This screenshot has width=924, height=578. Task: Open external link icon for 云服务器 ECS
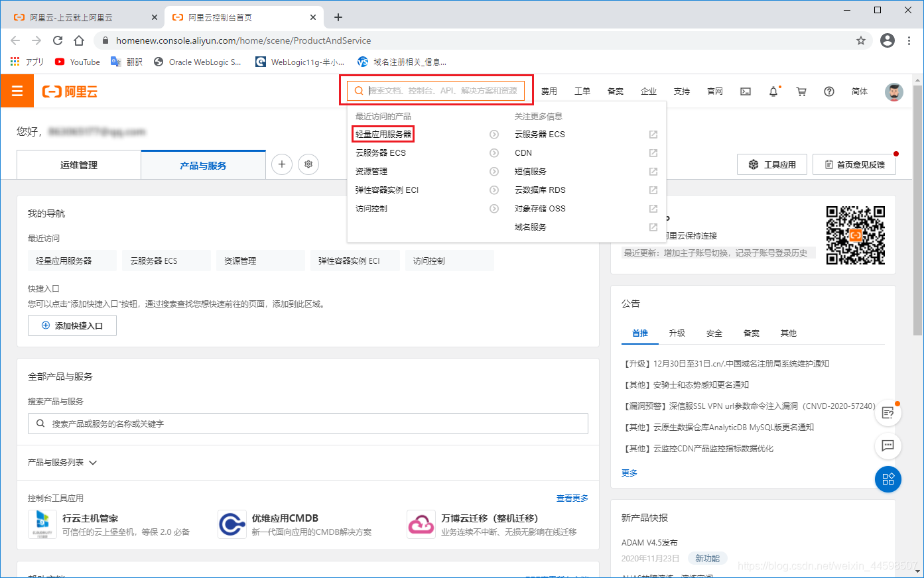pyautogui.click(x=653, y=134)
